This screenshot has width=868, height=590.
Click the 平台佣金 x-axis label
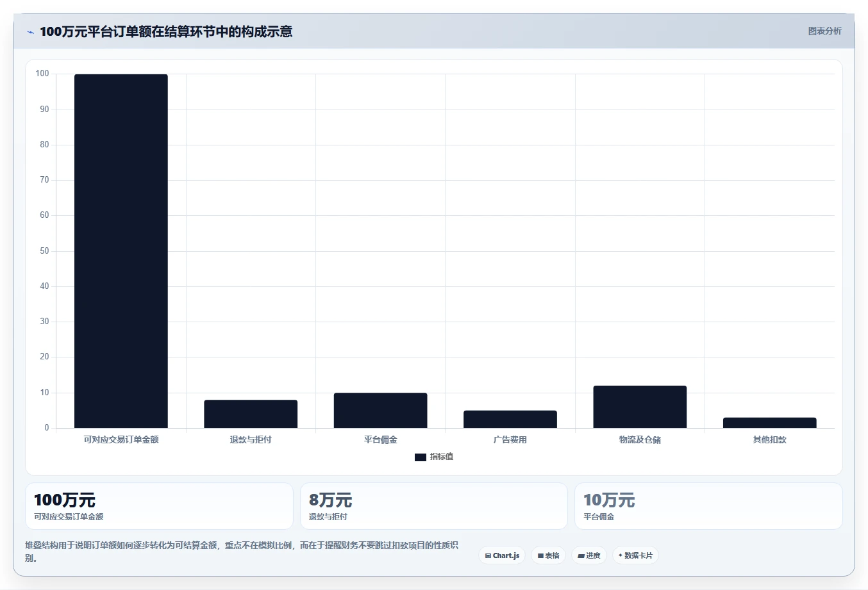point(380,439)
